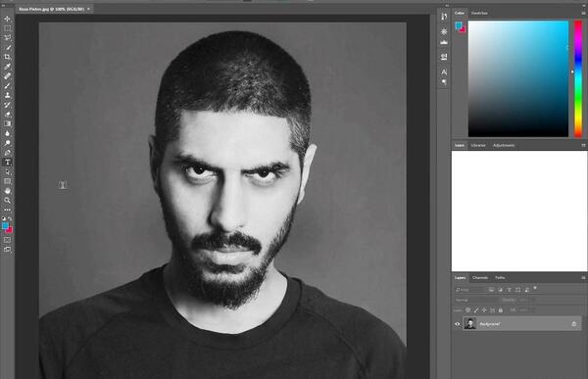Open the layer filter Kind dropdown

pos(469,290)
